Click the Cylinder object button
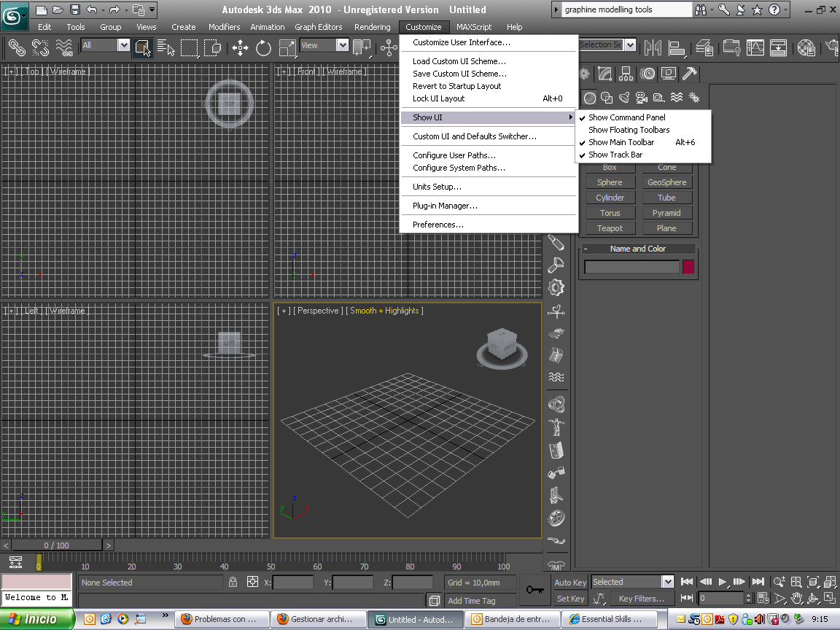840x630 pixels. pyautogui.click(x=610, y=198)
